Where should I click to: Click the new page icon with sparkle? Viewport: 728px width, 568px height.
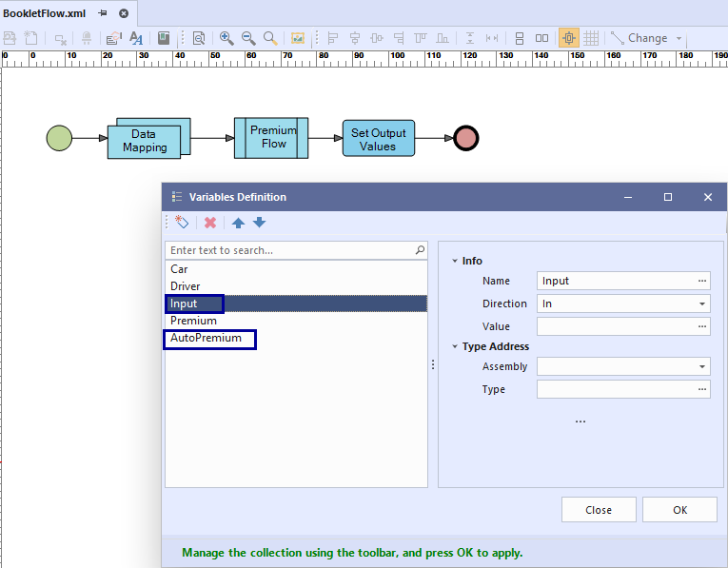pos(30,38)
